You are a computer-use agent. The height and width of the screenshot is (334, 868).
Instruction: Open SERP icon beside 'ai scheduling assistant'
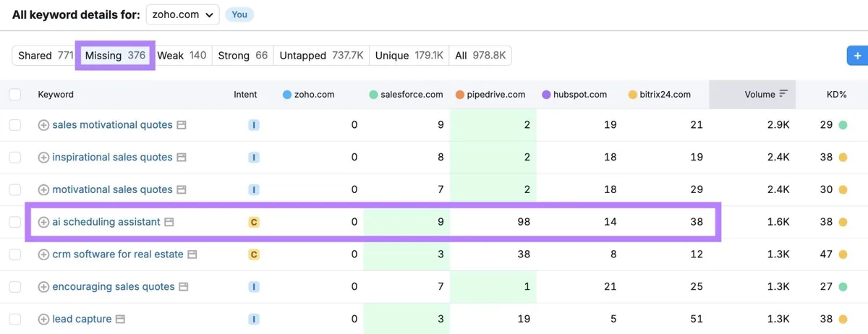tap(169, 222)
